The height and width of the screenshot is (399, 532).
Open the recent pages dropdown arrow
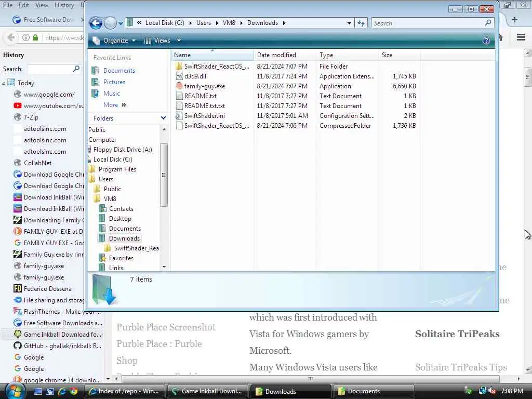point(121,23)
